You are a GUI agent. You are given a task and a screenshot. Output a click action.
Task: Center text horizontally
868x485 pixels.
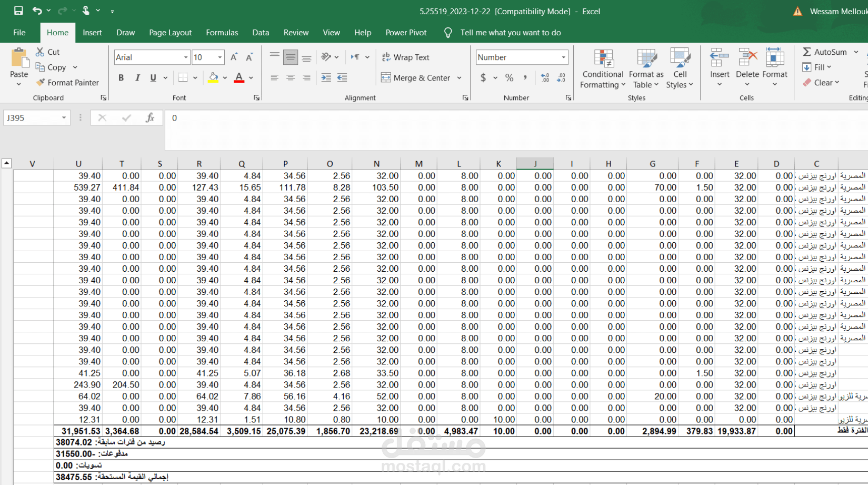pyautogui.click(x=290, y=77)
